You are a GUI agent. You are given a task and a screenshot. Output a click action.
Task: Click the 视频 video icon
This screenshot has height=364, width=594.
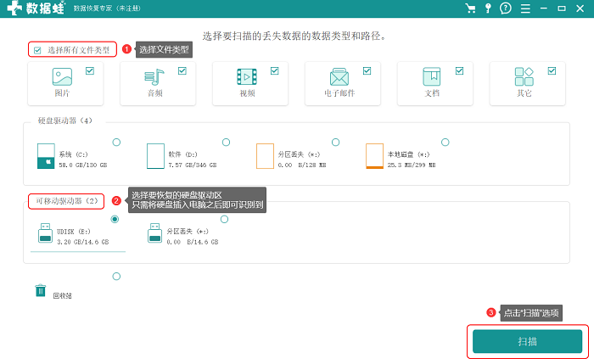(x=247, y=77)
